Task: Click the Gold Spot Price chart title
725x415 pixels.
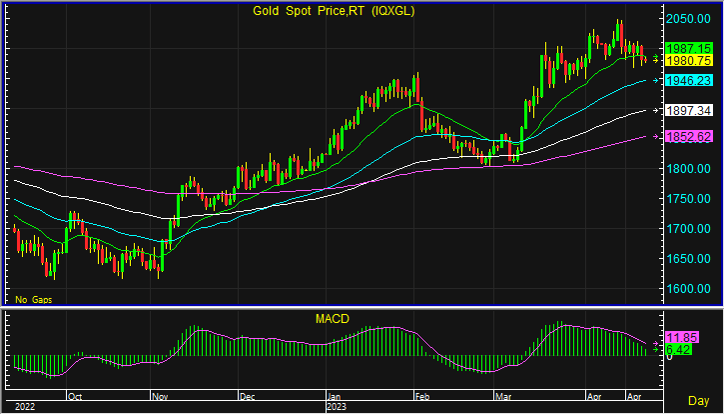Action: [x=332, y=11]
